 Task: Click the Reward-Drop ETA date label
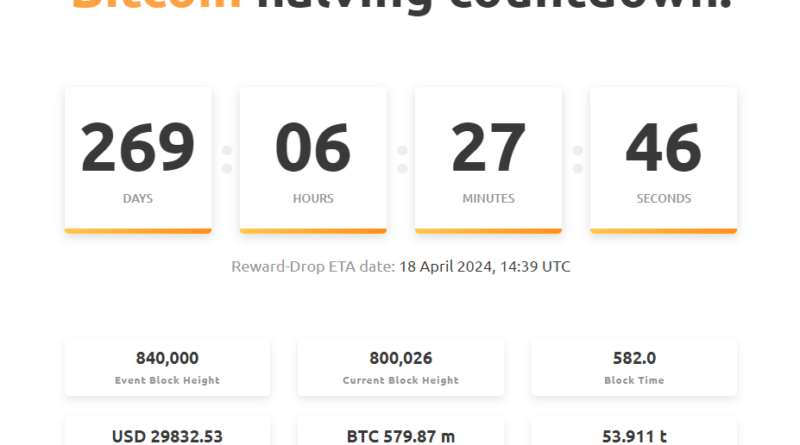[x=312, y=267]
